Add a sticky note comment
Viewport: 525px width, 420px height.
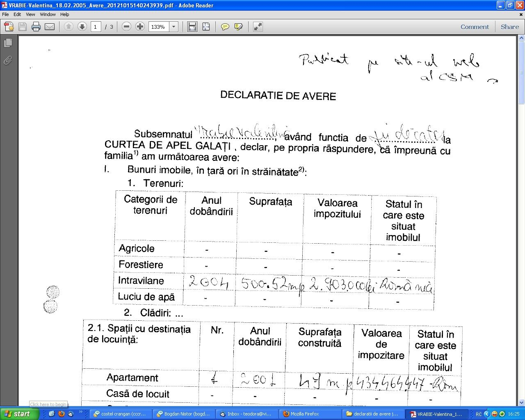click(225, 27)
